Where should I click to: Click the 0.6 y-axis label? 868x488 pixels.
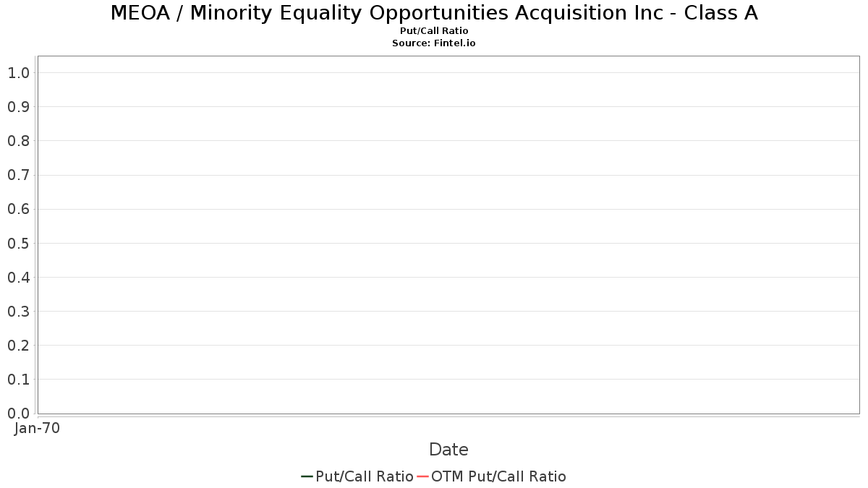(18, 209)
